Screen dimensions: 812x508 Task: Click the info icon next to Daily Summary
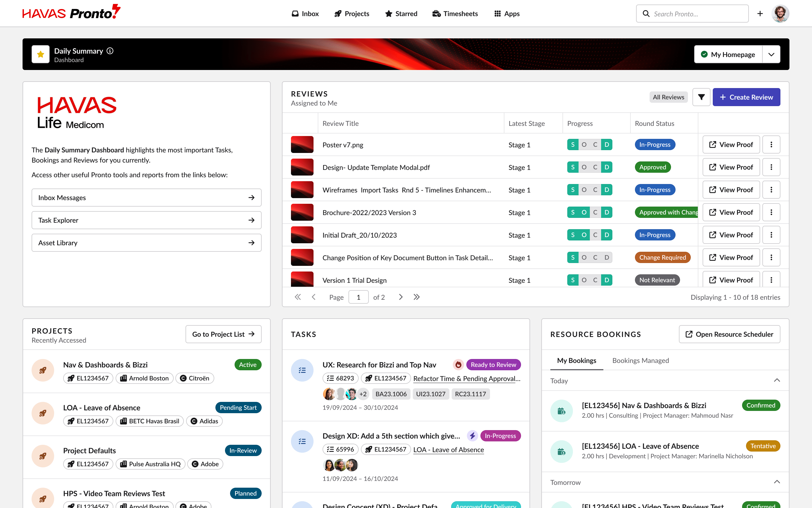coord(110,51)
